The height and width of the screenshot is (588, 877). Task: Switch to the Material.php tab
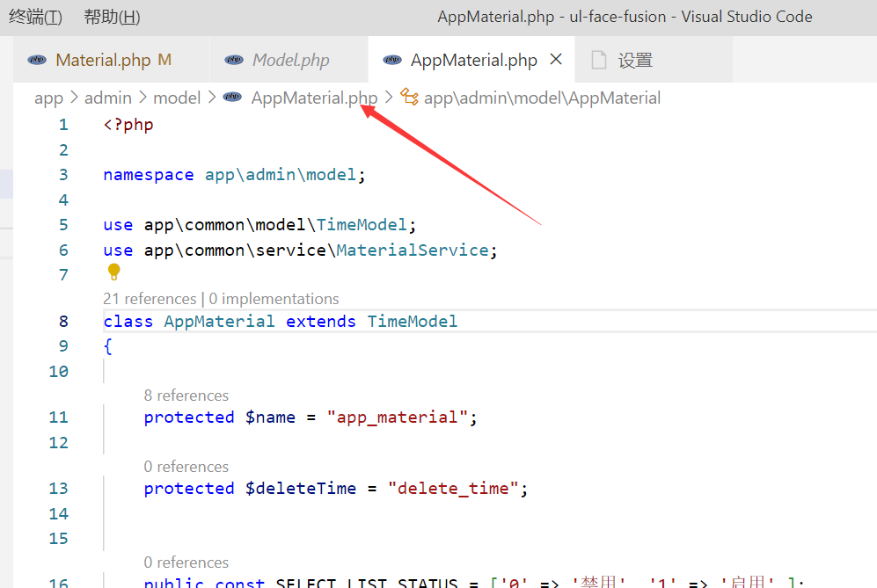[112, 60]
